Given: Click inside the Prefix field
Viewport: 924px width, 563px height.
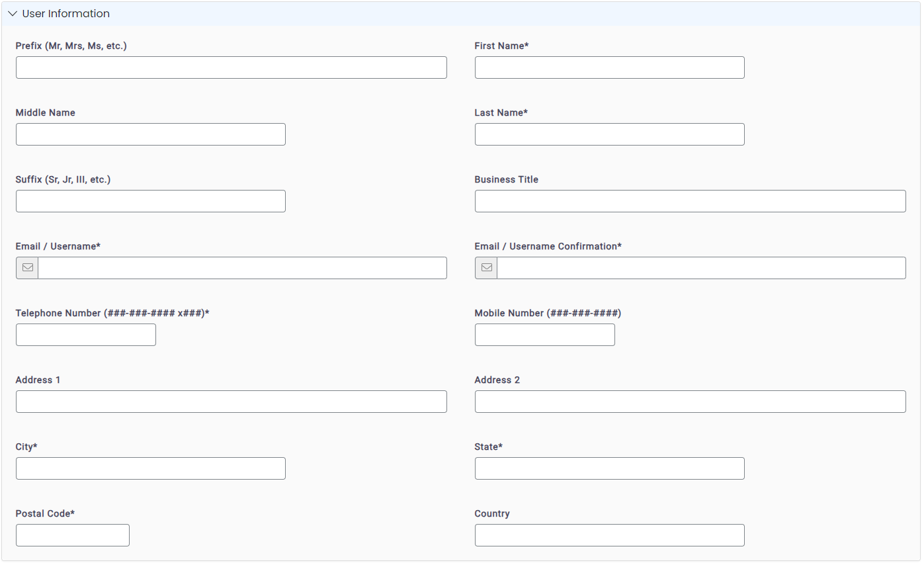Looking at the screenshot, I should point(231,67).
